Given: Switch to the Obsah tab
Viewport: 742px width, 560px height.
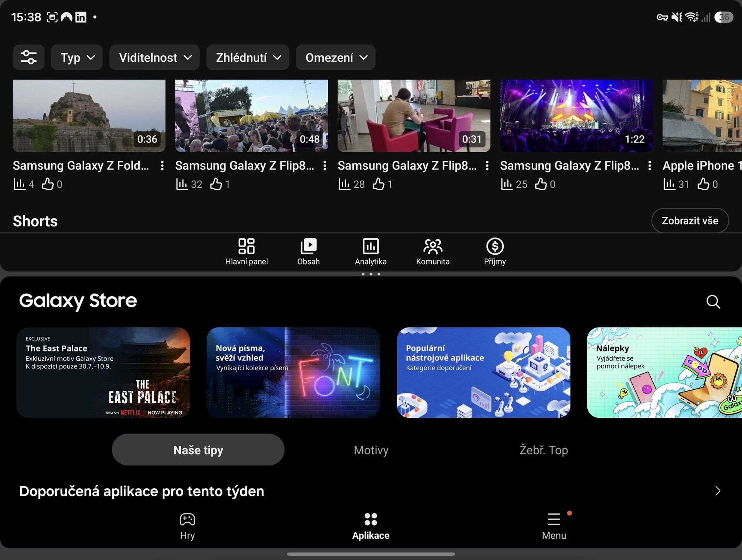Looking at the screenshot, I should (308, 252).
